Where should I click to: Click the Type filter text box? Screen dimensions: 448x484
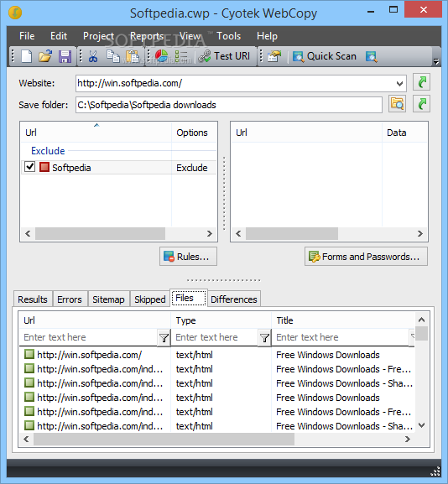(215, 337)
